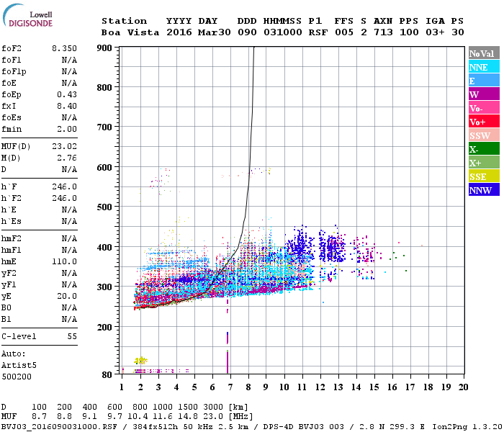
Task: Click the file name BVJ03_2016090031000.RSF
Action: coord(59,427)
